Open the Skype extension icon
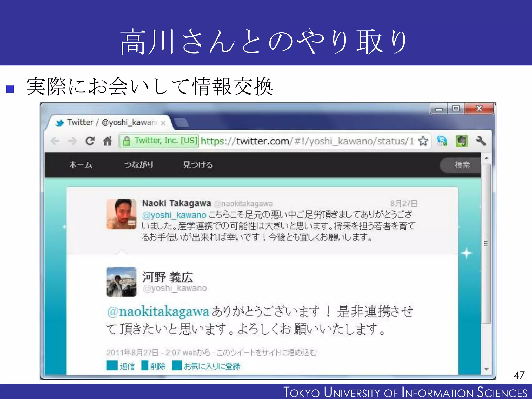 442,141
